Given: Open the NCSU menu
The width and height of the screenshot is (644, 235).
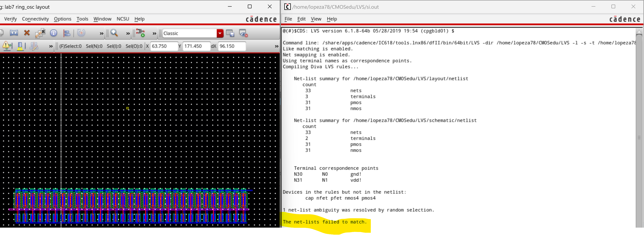Looking at the screenshot, I should pos(123,19).
